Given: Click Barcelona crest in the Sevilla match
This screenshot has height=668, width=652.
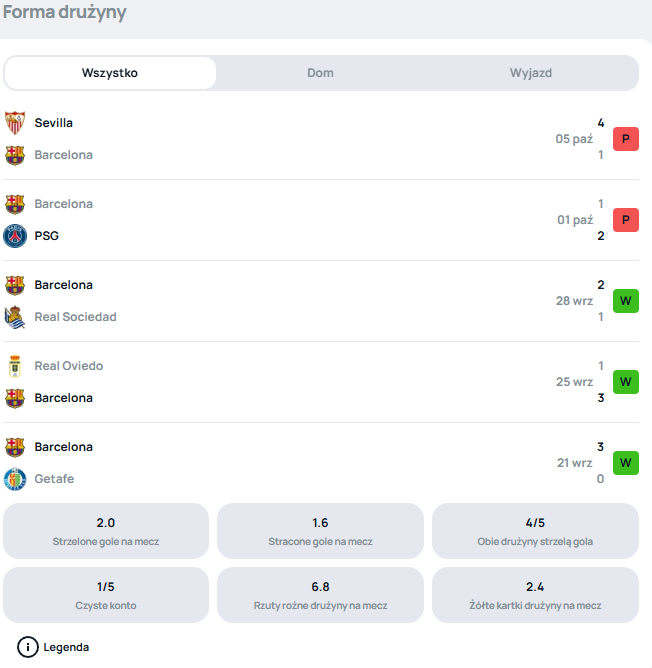Looking at the screenshot, I should pyautogui.click(x=15, y=155).
